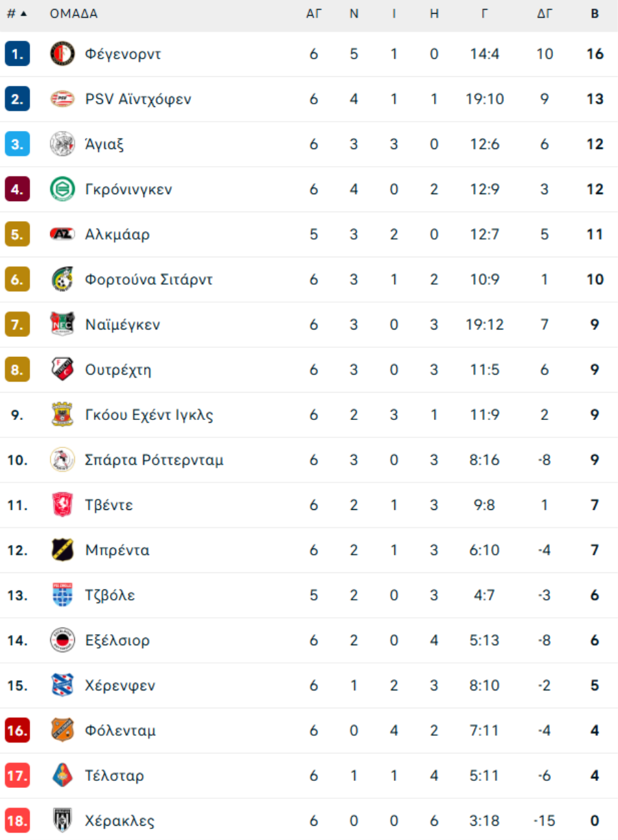Click the dark blue rank 1 badge
The height and width of the screenshot is (840, 618).
click(x=17, y=54)
